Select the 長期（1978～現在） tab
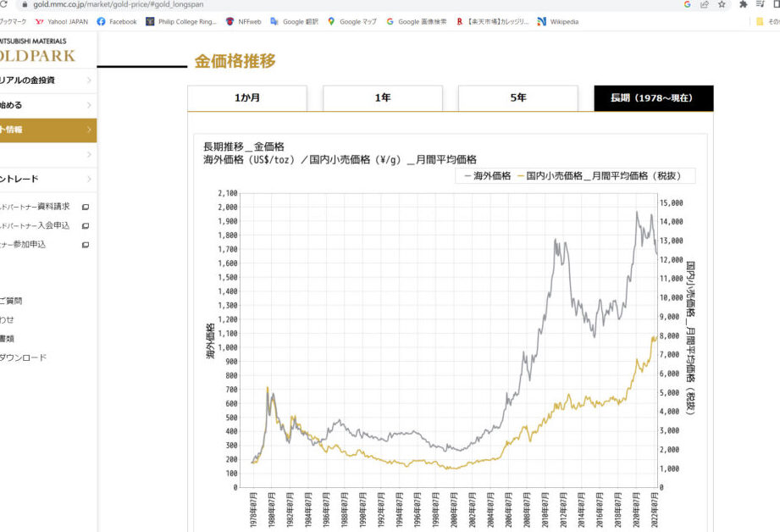 pyautogui.click(x=654, y=98)
